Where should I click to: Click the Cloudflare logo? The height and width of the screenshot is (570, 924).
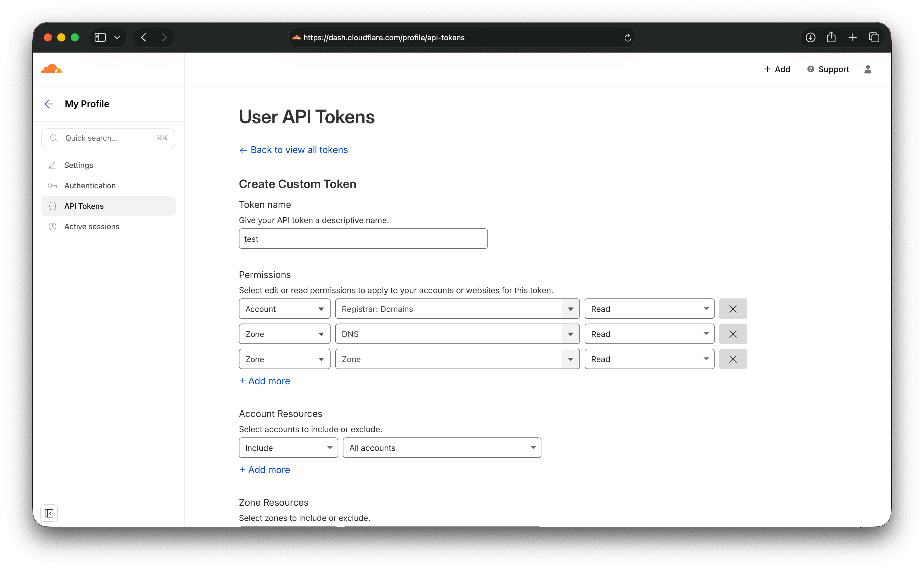click(x=51, y=69)
